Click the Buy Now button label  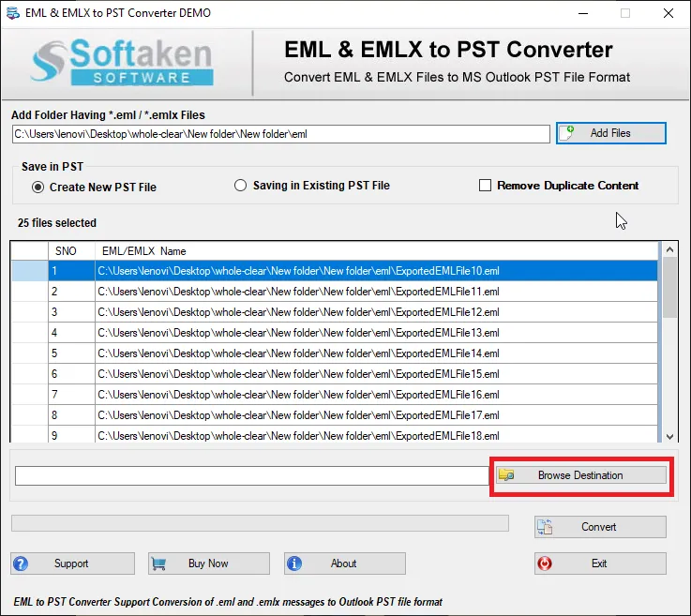coord(208,563)
